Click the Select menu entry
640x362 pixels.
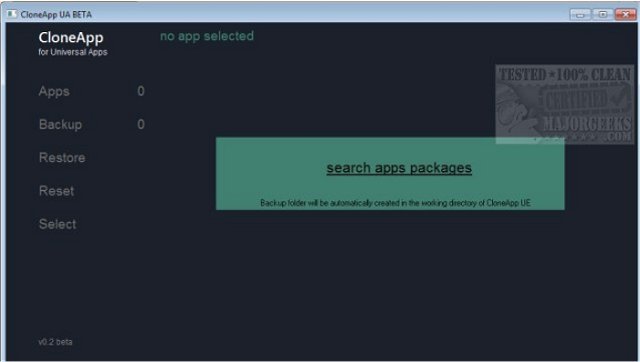58,224
